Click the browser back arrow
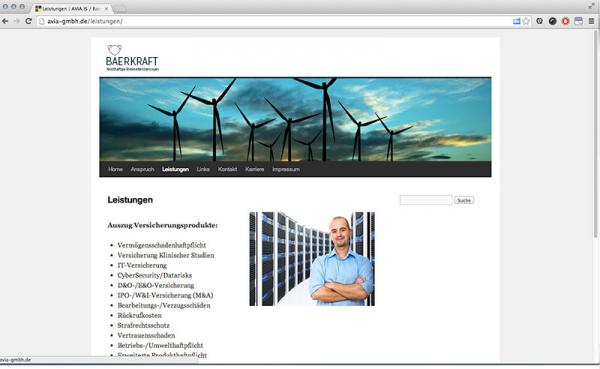 click(5, 21)
